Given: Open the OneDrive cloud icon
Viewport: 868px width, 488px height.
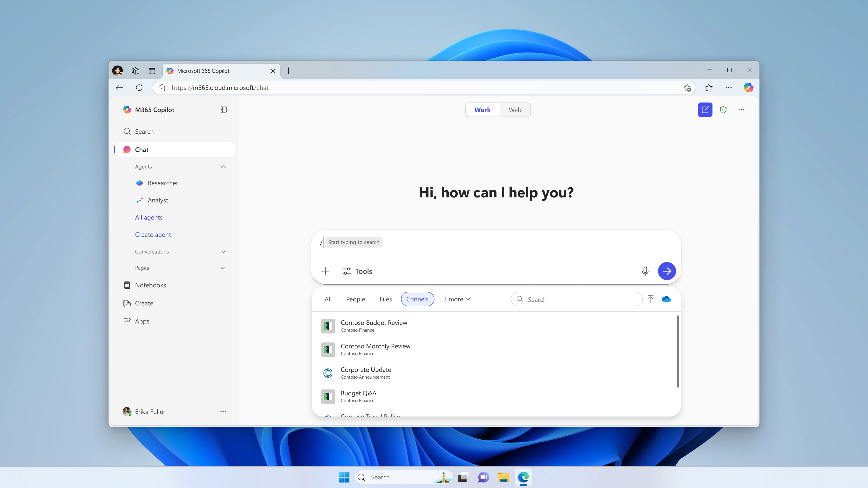Looking at the screenshot, I should pyautogui.click(x=666, y=299).
